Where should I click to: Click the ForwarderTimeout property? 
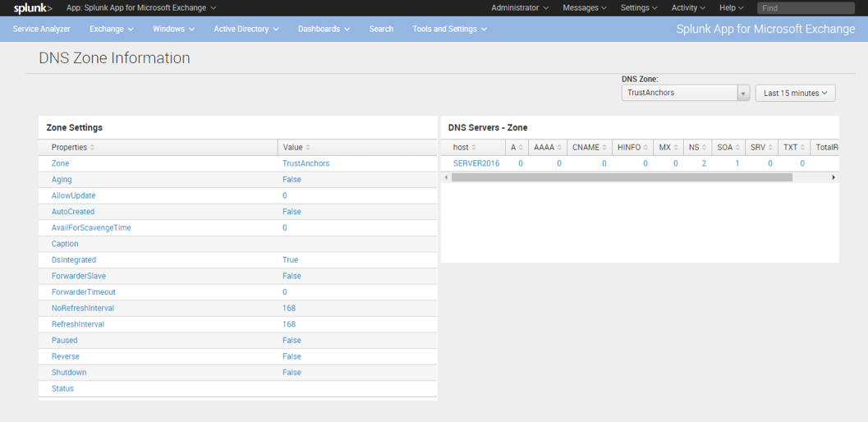tap(83, 291)
